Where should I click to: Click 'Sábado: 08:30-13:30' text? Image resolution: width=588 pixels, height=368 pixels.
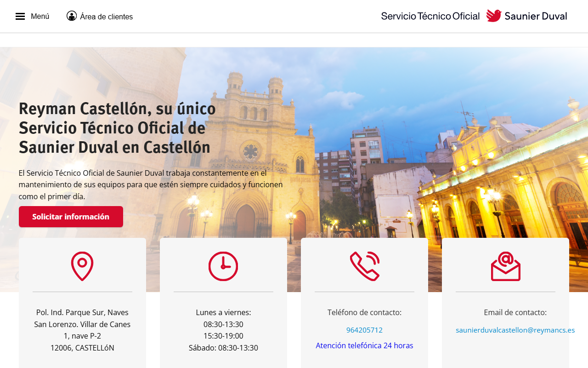pos(223,348)
